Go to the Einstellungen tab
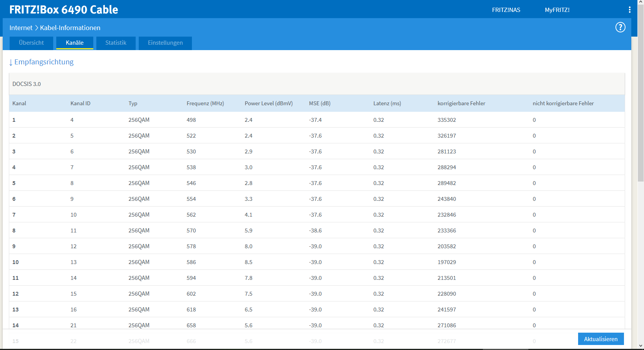The width and height of the screenshot is (644, 350). 165,43
